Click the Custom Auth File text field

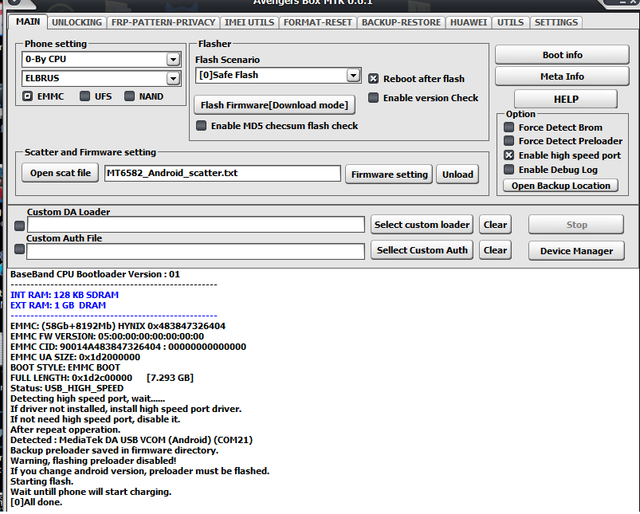[196, 251]
